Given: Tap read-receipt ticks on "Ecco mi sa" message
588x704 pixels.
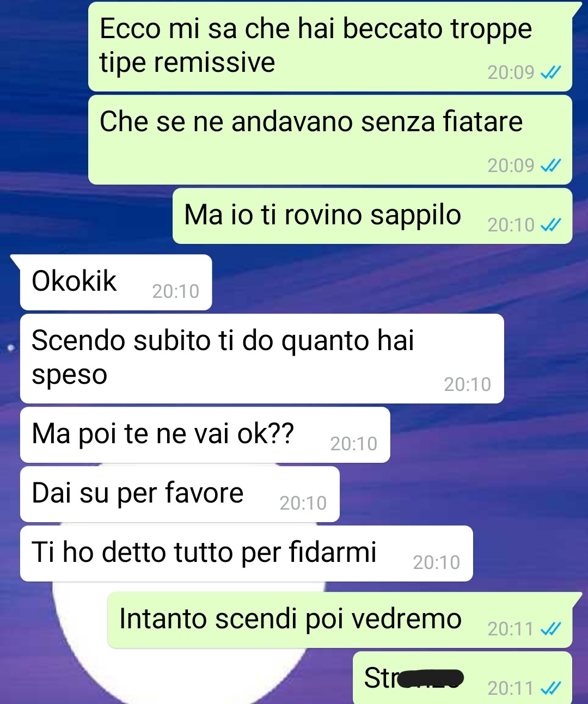Looking at the screenshot, I should pos(550,72).
